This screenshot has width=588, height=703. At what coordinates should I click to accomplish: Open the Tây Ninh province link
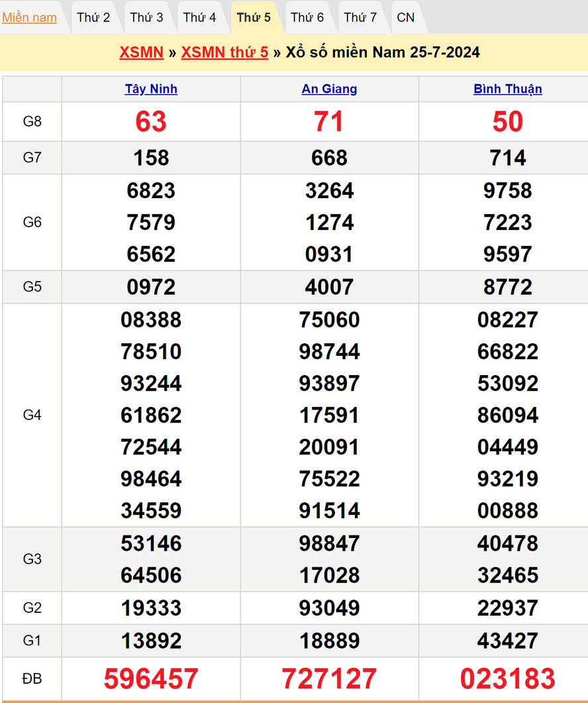(x=151, y=89)
